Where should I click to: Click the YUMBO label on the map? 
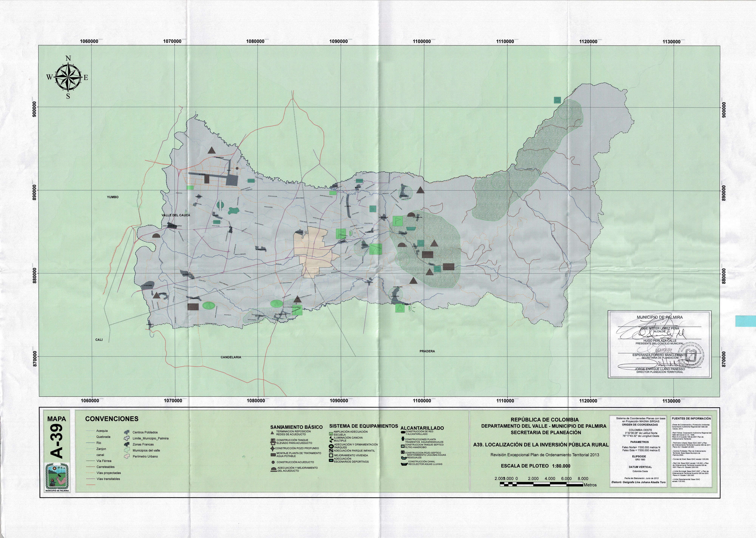(113, 197)
